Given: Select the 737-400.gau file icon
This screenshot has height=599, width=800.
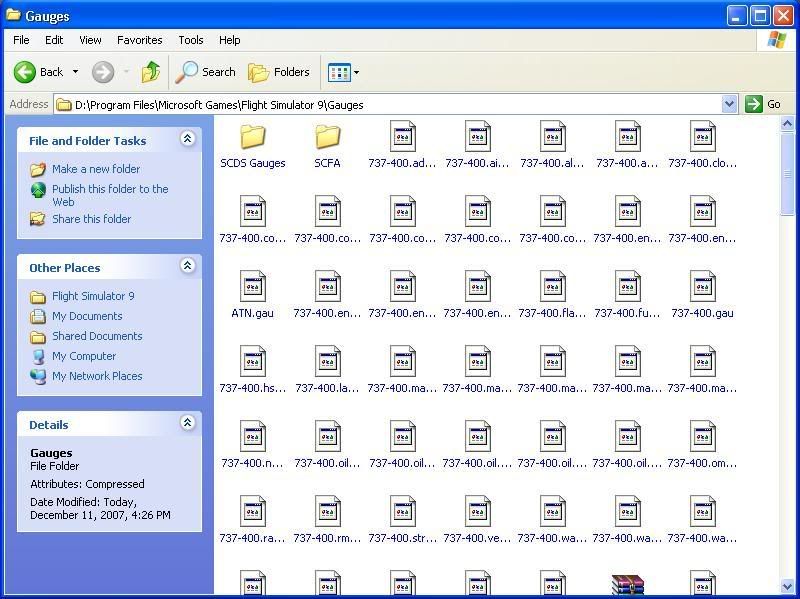Looking at the screenshot, I should click(702, 287).
